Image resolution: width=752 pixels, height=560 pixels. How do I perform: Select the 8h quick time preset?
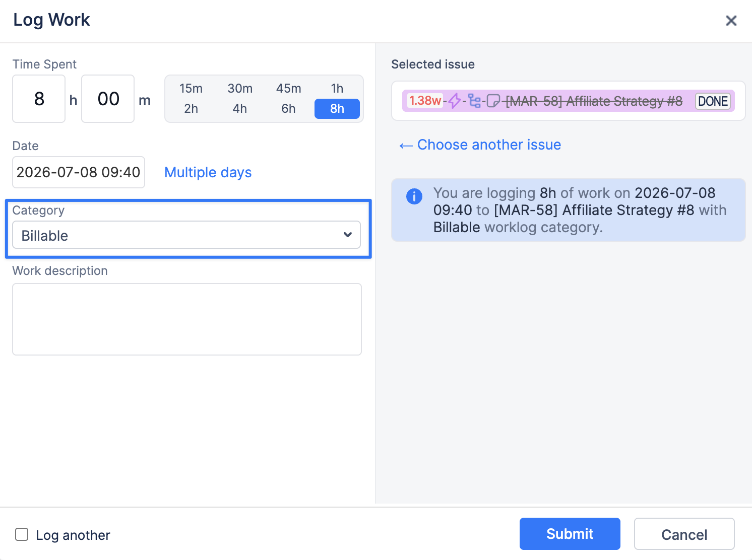[x=337, y=108]
